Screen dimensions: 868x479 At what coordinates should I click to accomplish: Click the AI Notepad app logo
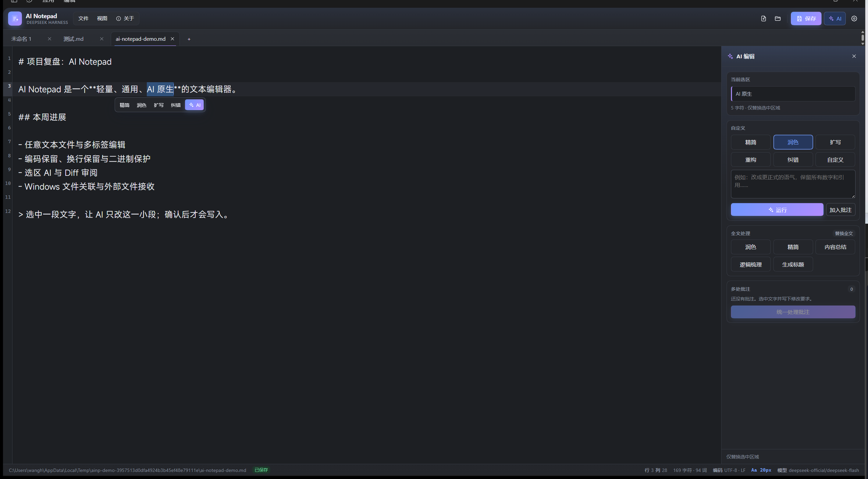coord(15,18)
